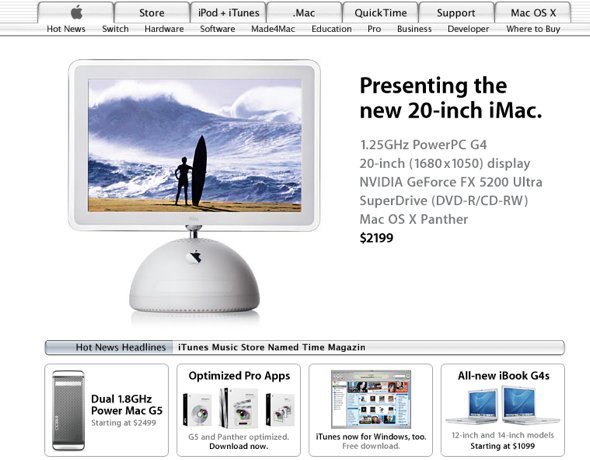Go to the Support tab
The image size is (590, 460).
[x=456, y=12]
